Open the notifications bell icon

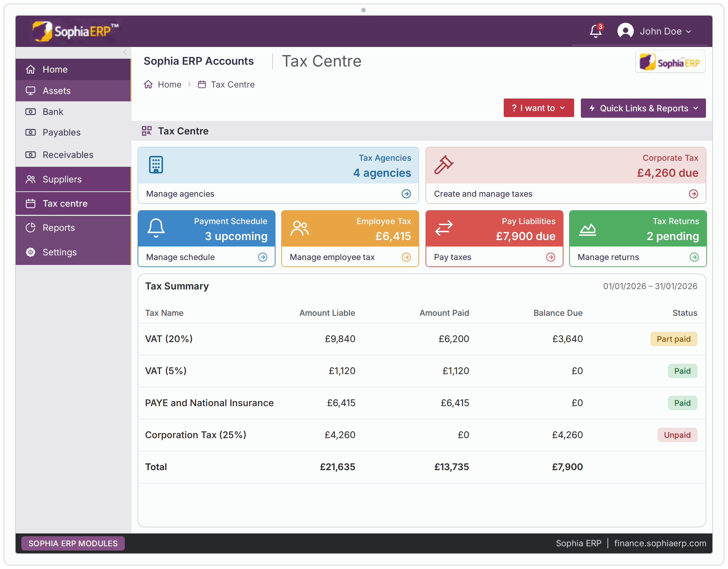(596, 31)
